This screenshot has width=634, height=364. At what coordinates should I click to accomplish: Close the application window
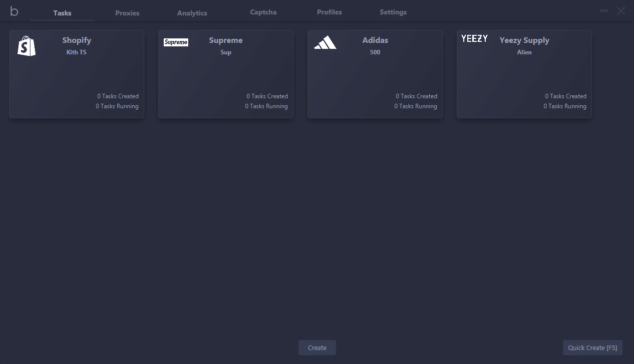621,11
